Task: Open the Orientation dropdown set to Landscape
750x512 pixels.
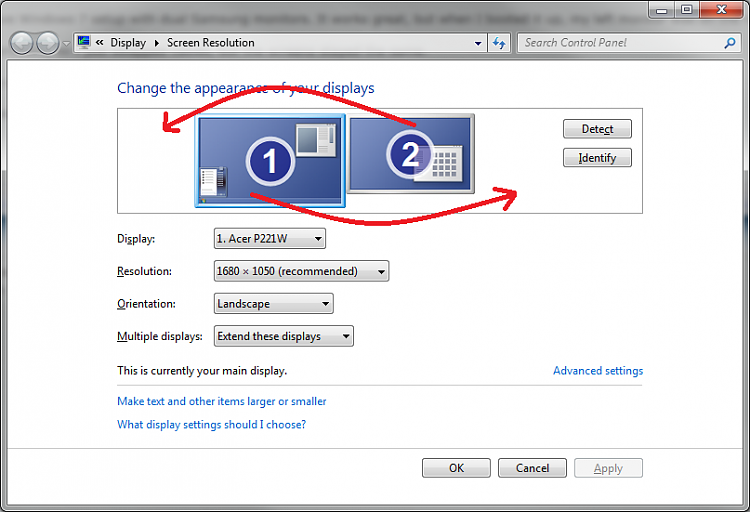Action: pyautogui.click(x=274, y=303)
